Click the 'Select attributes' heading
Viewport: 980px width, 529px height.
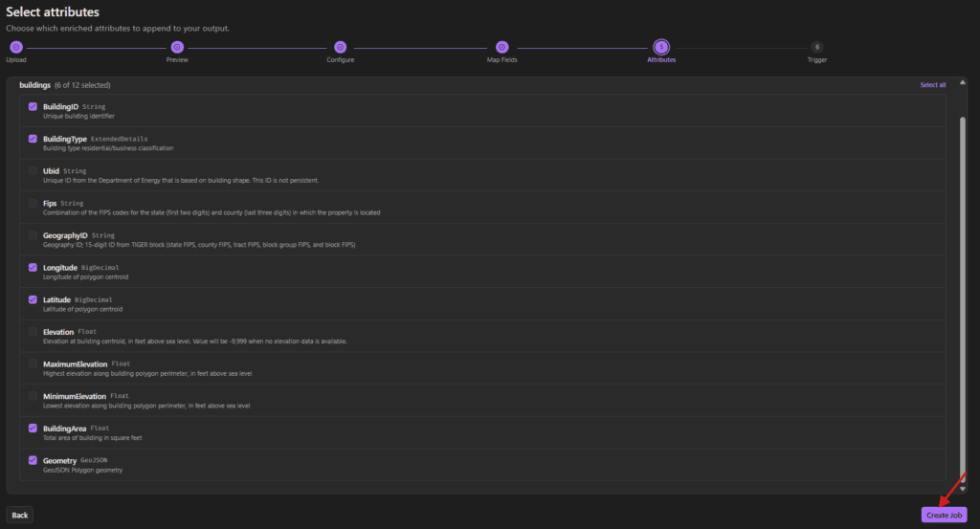[53, 11]
